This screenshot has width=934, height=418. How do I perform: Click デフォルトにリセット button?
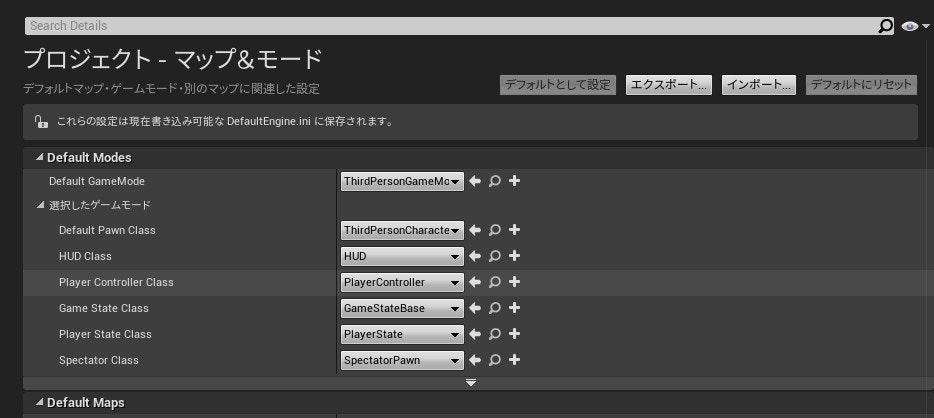click(861, 85)
